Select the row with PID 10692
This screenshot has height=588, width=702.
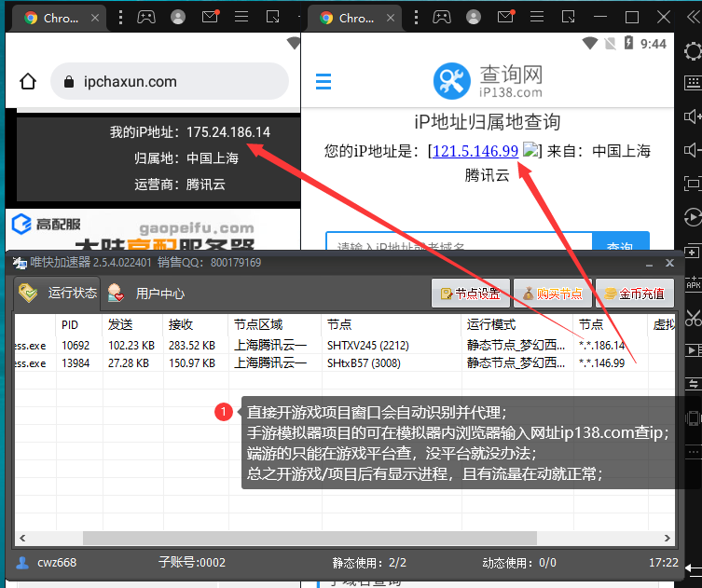point(345,346)
